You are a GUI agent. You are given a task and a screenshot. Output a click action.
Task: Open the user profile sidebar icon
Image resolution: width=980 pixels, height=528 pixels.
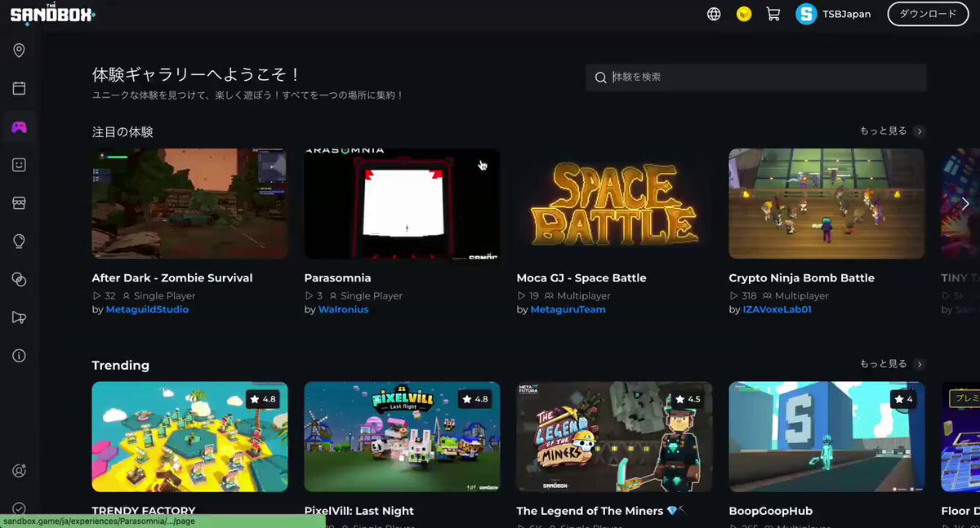pyautogui.click(x=19, y=471)
